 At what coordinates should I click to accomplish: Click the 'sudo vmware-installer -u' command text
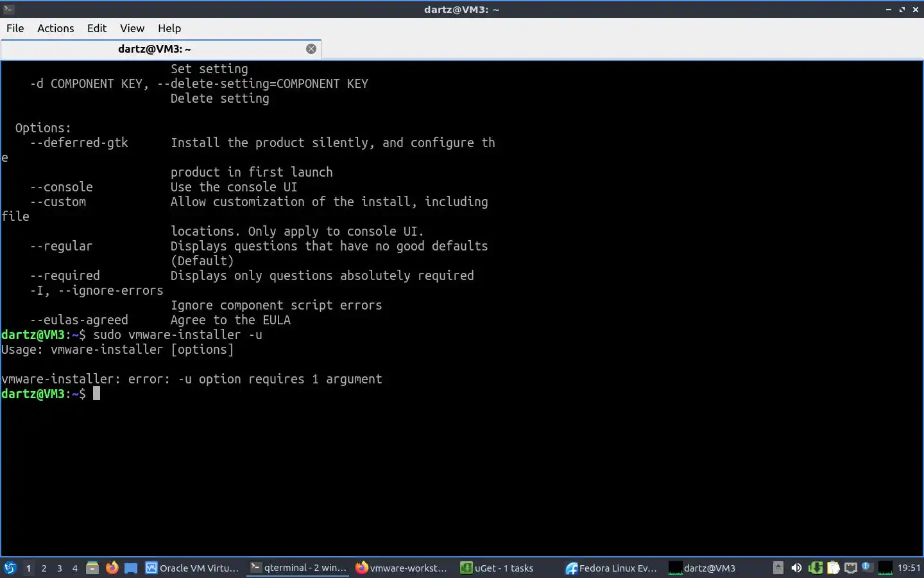[178, 335]
